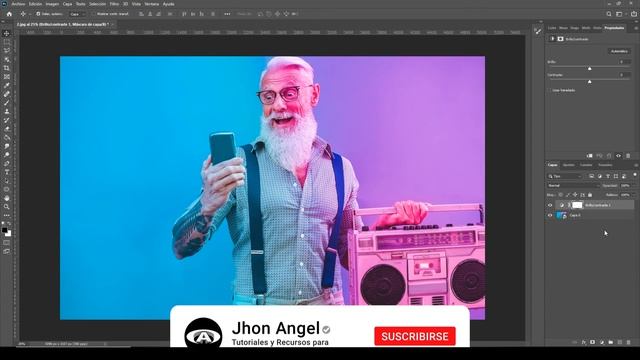Select the Spot Healing Brush tool
This screenshot has height=360, width=640.
(x=6, y=94)
